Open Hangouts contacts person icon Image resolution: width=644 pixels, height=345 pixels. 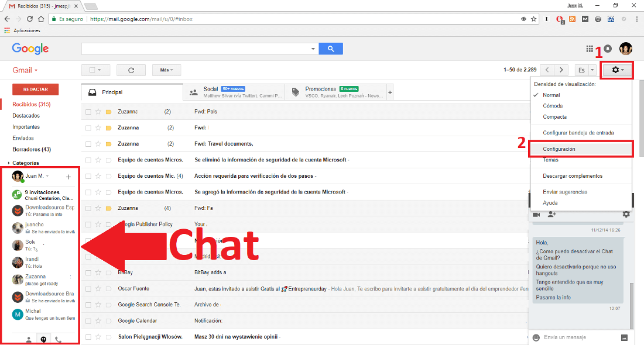point(29,340)
